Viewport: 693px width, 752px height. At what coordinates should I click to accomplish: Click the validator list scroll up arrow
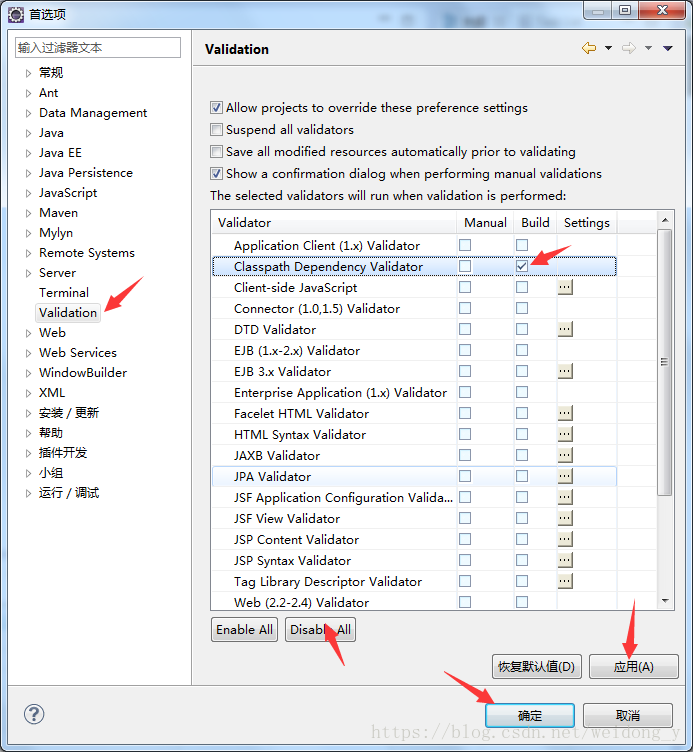pyautogui.click(x=665, y=220)
